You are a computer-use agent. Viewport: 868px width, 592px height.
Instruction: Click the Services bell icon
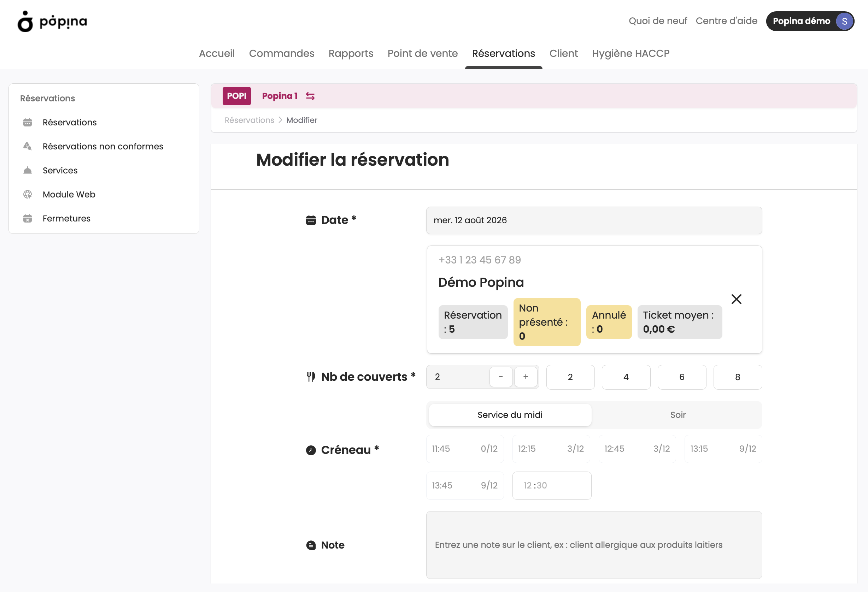point(28,171)
